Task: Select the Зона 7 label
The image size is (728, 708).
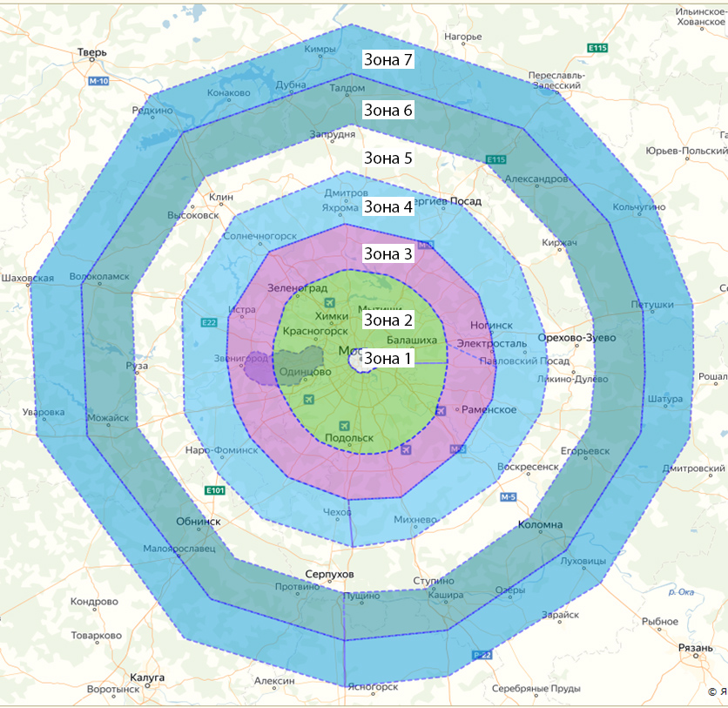Action: pyautogui.click(x=388, y=59)
